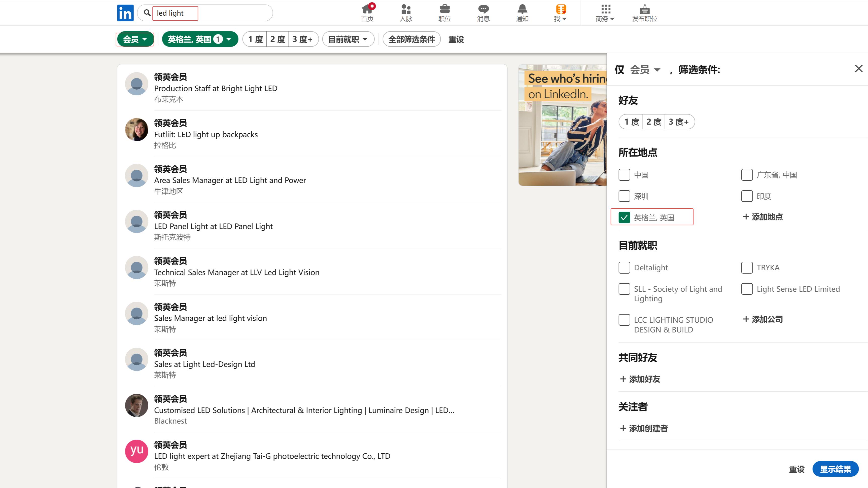This screenshot has width=868, height=488.
Task: Check LCC LIGHTING STUDIO DESIGN & BUILD
Action: (x=624, y=320)
